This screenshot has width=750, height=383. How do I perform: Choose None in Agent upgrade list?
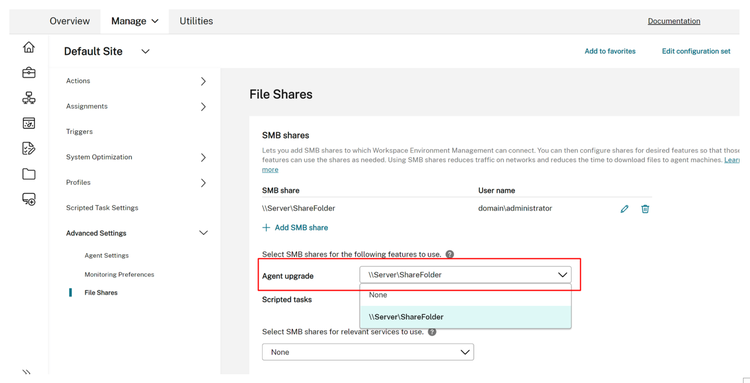[465, 295]
